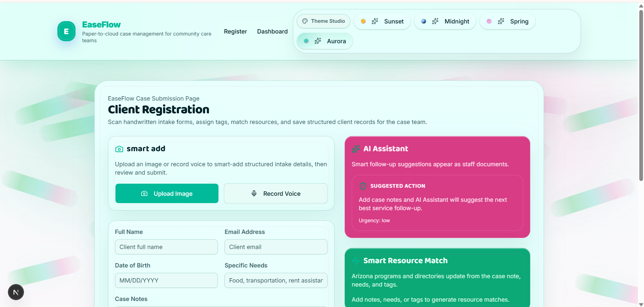
Task: Click the icon beside Smart Resource Match
Action: (356, 261)
